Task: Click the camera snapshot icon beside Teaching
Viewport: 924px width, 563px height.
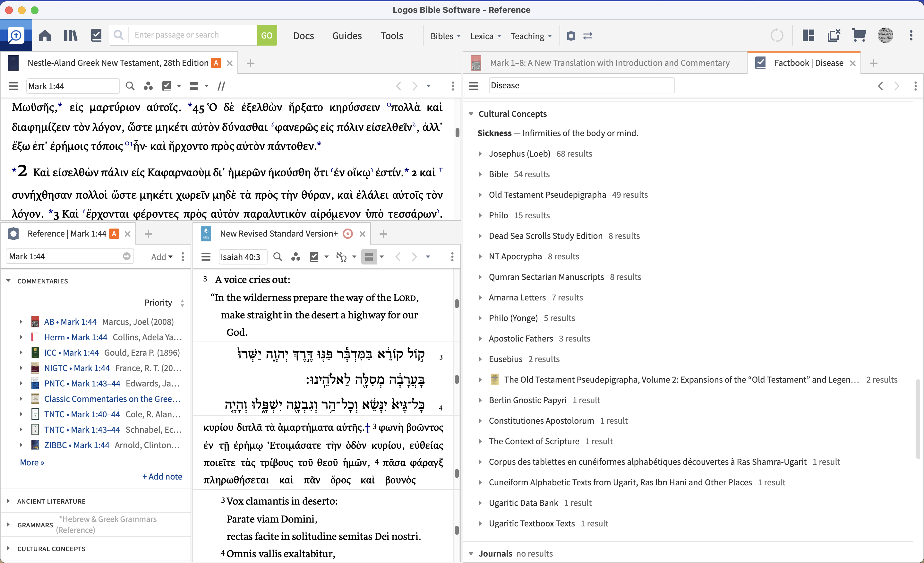Action: tap(571, 36)
